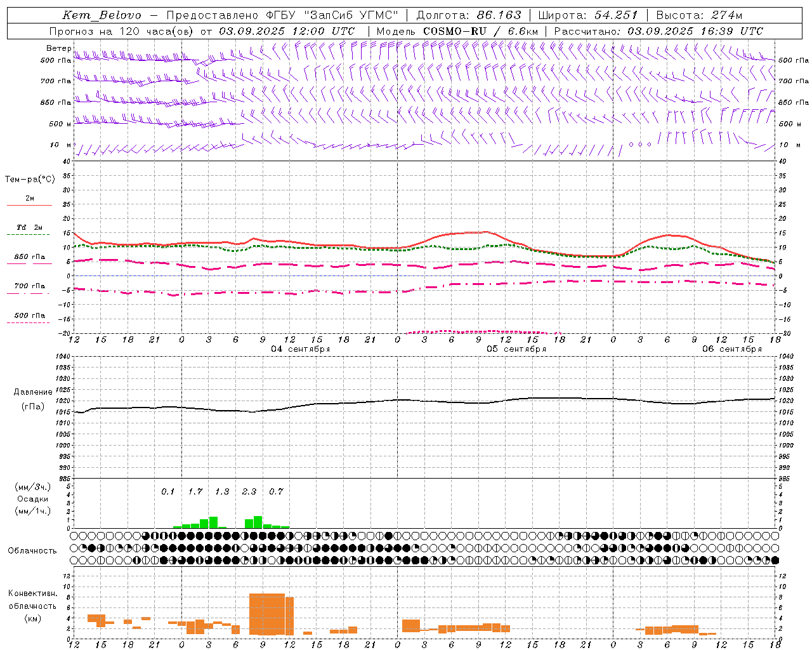Click the (км) unit label

(32, 618)
